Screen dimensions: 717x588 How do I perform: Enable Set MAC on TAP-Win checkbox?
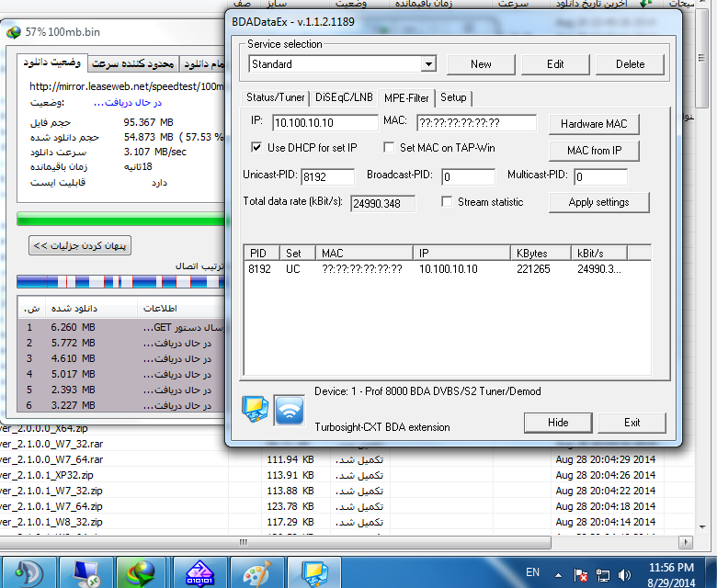389,147
